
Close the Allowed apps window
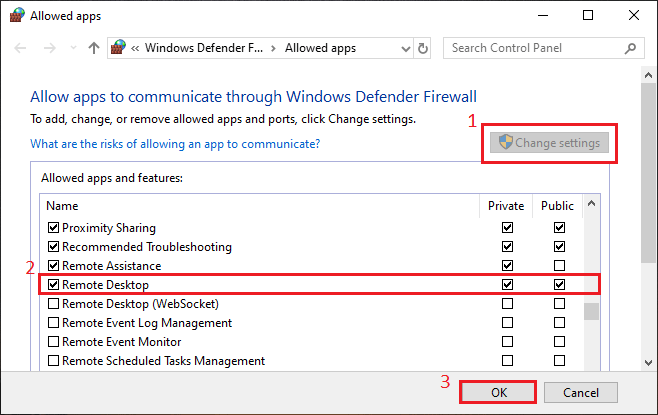634,16
